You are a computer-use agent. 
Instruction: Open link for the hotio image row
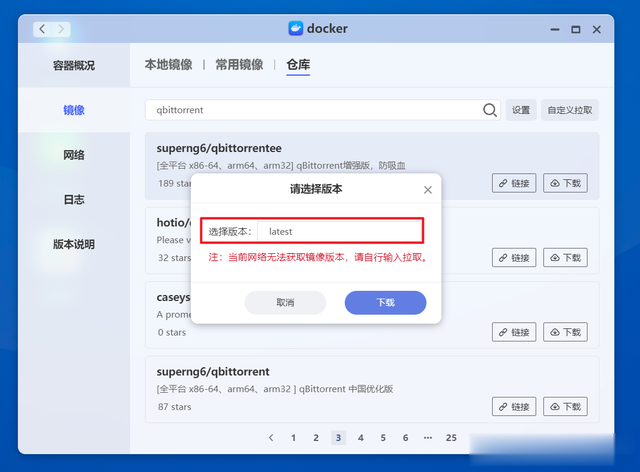(x=514, y=258)
